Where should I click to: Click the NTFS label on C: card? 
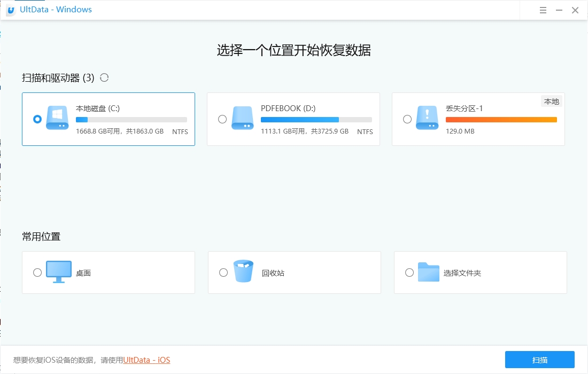180,132
